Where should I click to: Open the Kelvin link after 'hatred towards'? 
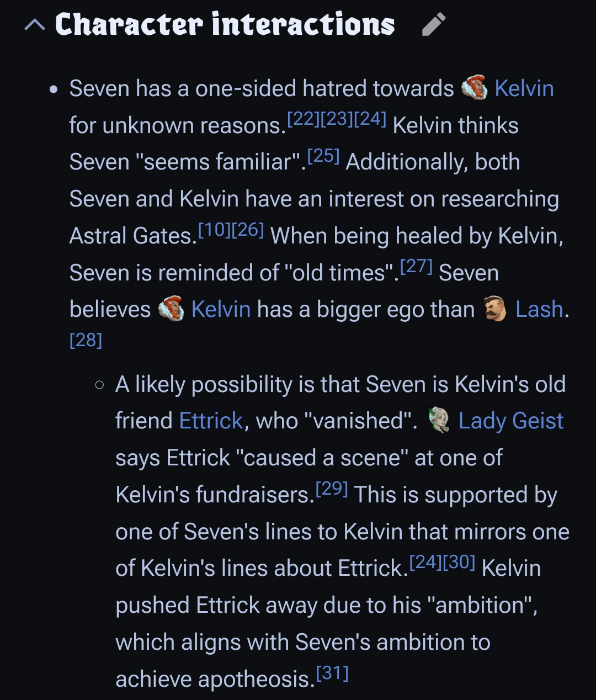tap(524, 88)
